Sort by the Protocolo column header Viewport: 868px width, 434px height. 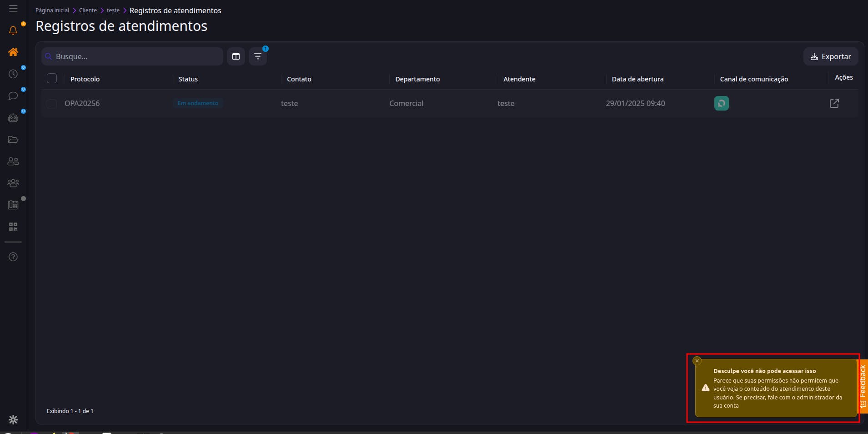click(x=85, y=79)
